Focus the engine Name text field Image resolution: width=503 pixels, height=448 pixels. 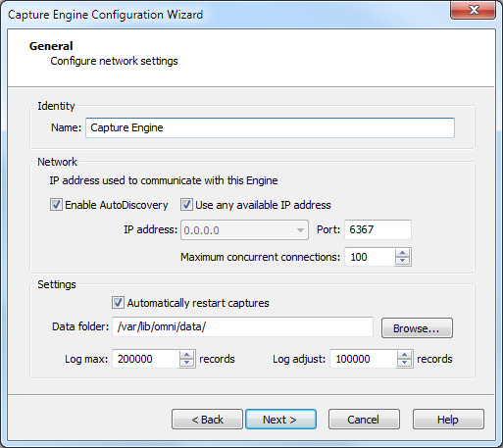[270, 127]
